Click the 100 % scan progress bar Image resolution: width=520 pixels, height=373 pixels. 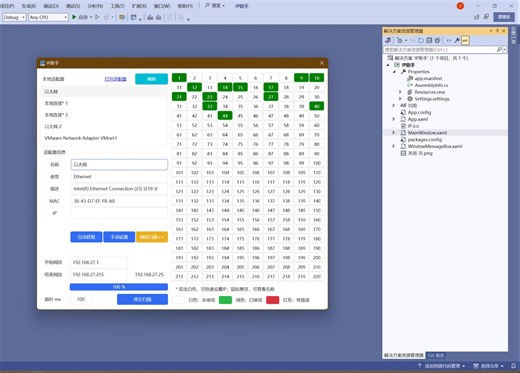[119, 287]
